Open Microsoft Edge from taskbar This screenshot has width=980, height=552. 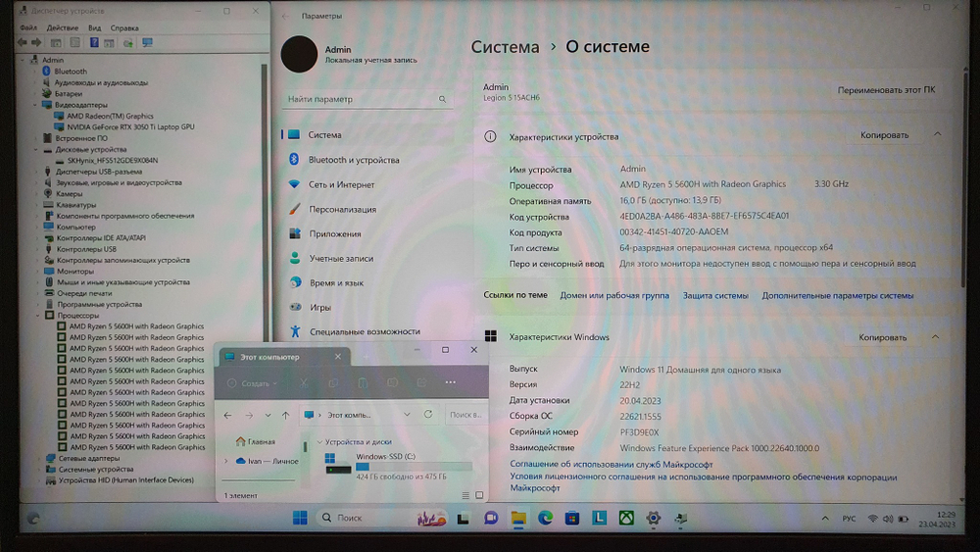coord(545,518)
